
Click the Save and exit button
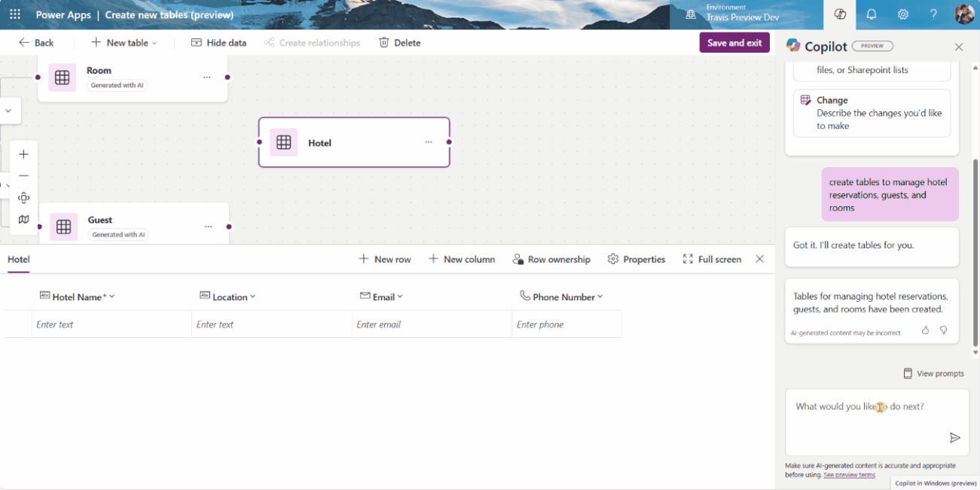click(x=734, y=43)
